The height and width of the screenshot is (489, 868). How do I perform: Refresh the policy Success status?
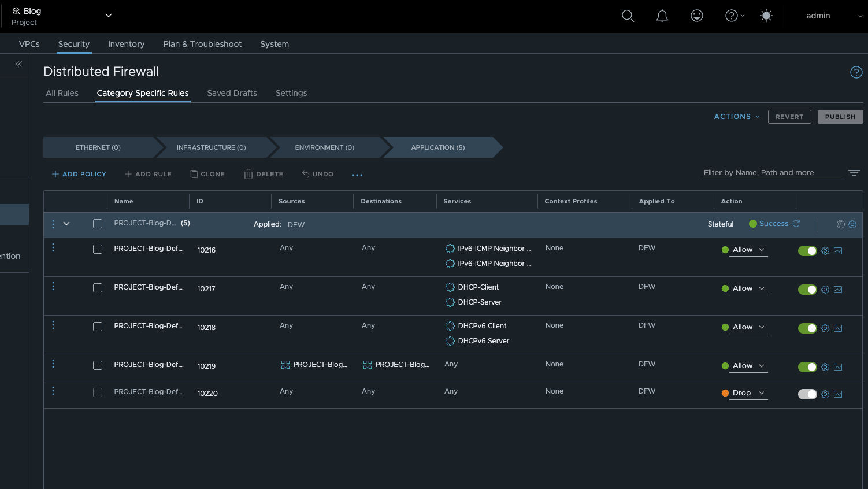tap(797, 223)
